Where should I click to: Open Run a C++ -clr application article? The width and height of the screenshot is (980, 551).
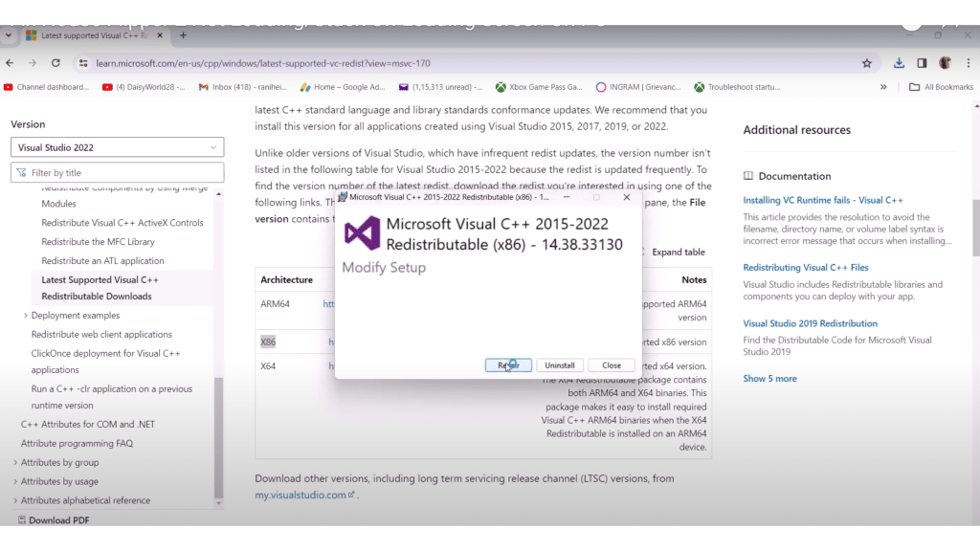pyautogui.click(x=112, y=397)
